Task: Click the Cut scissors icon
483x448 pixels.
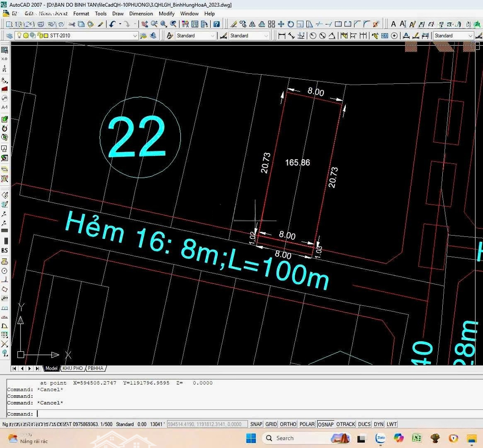Action: pos(72,24)
